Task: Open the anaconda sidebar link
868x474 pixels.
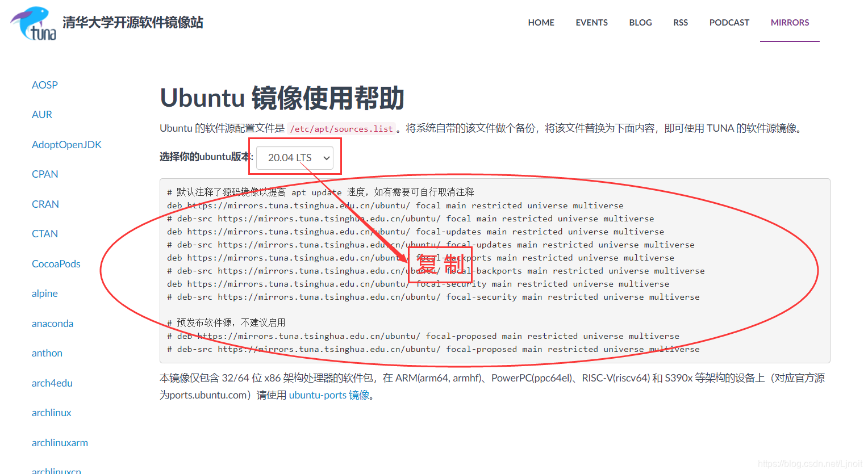Action: (x=52, y=324)
